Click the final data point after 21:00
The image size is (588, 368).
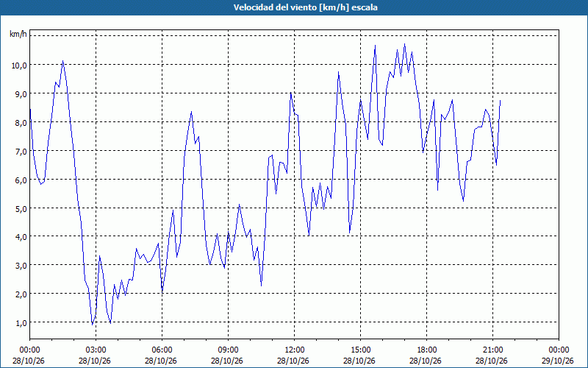click(x=501, y=100)
